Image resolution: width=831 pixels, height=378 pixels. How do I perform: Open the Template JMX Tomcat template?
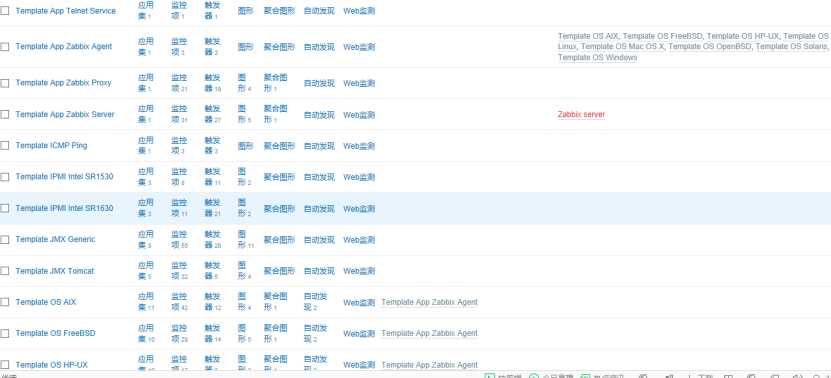point(55,270)
